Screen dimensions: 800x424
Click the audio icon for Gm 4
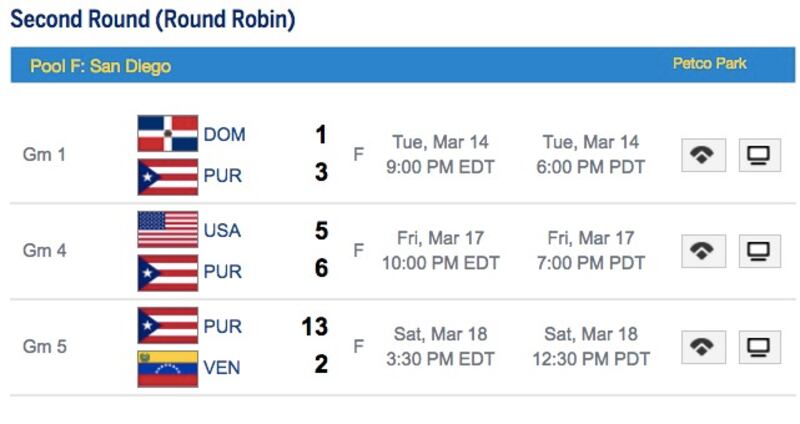pyautogui.click(x=704, y=251)
